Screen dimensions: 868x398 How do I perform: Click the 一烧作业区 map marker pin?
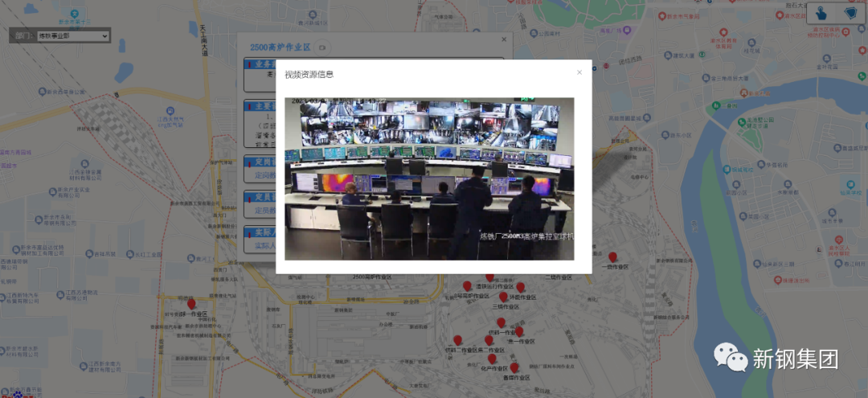click(612, 257)
